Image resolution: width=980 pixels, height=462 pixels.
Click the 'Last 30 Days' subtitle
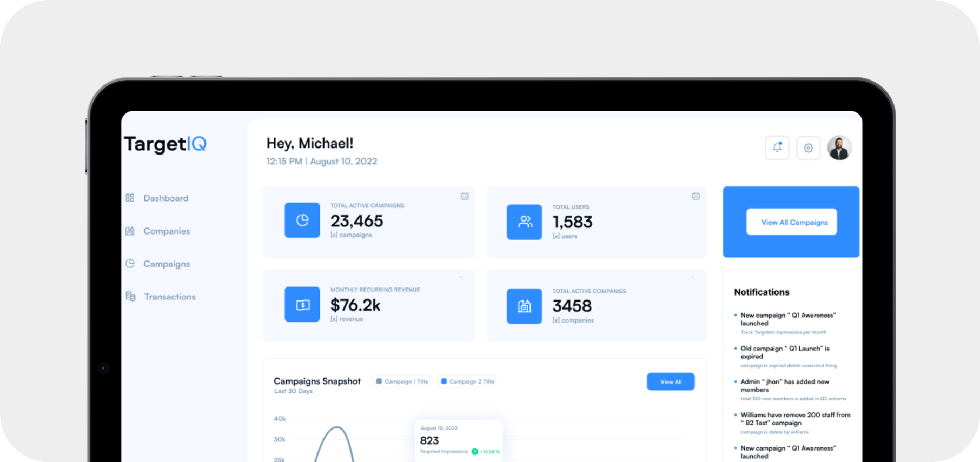point(293,391)
